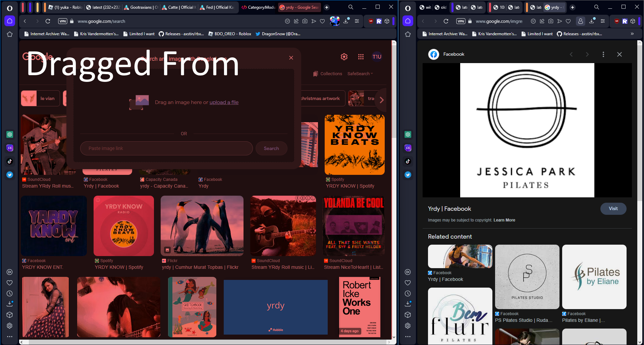Viewport: 644px width, 345px height.
Task: Go to next image in preview panel
Action: pos(587,54)
